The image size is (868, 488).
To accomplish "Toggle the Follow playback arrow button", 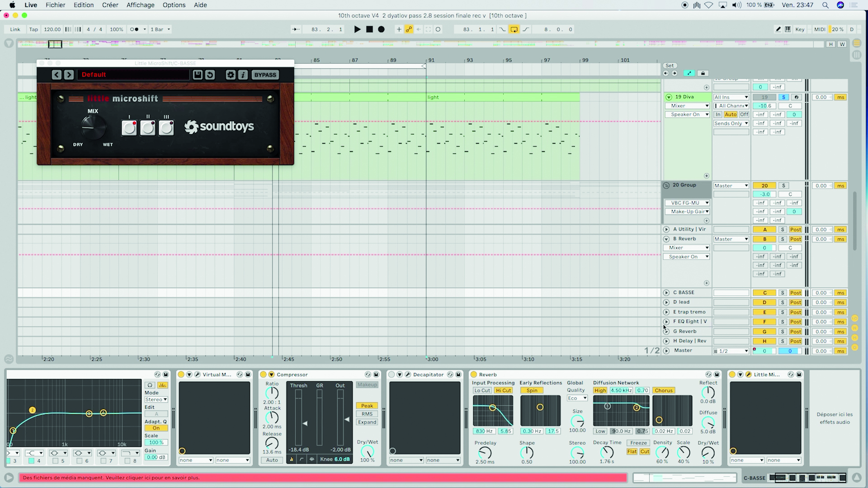I will pyautogui.click(x=296, y=29).
